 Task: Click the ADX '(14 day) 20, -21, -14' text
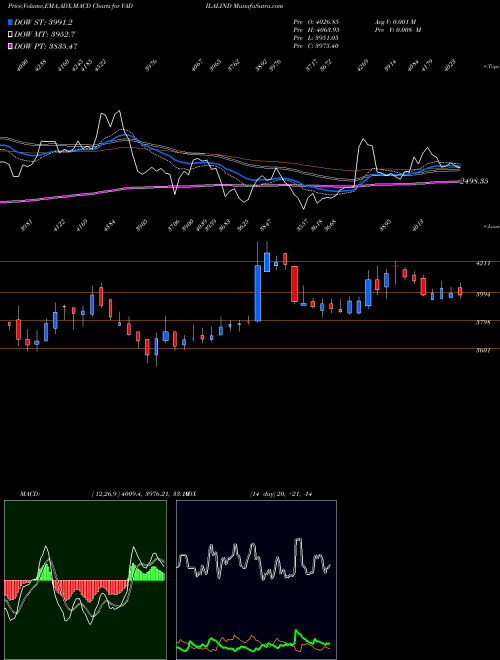[280, 494]
